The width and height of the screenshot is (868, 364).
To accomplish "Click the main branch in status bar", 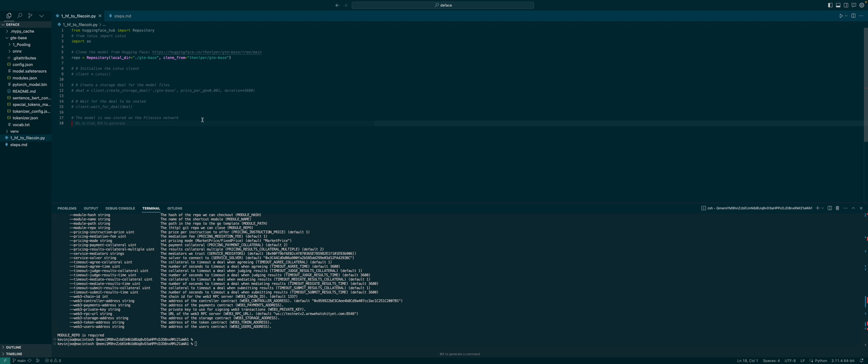I will click(19, 361).
